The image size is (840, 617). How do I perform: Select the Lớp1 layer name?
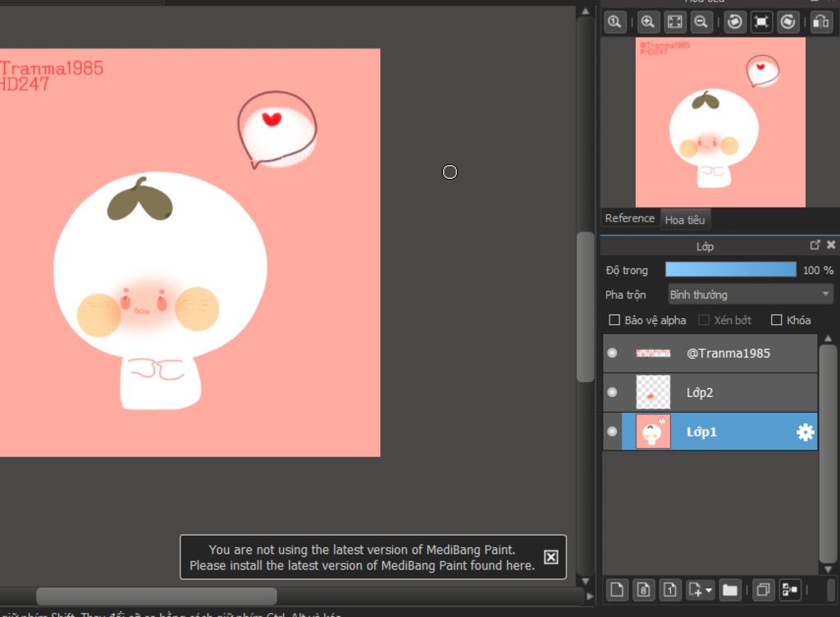click(702, 432)
